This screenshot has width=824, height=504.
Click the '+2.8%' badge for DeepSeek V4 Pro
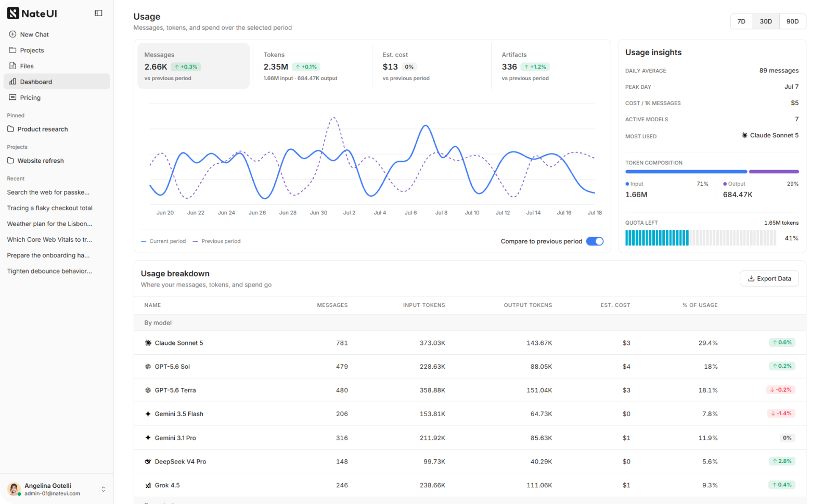click(782, 462)
